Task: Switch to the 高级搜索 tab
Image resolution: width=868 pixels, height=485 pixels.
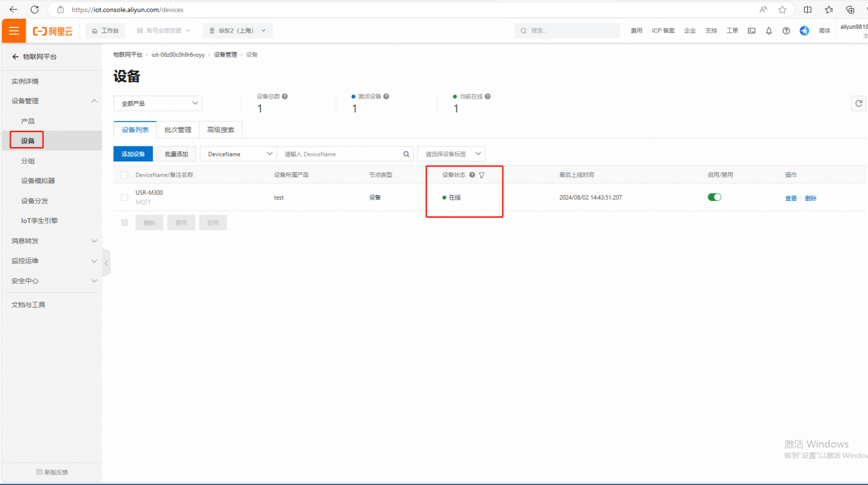Action: [x=220, y=130]
